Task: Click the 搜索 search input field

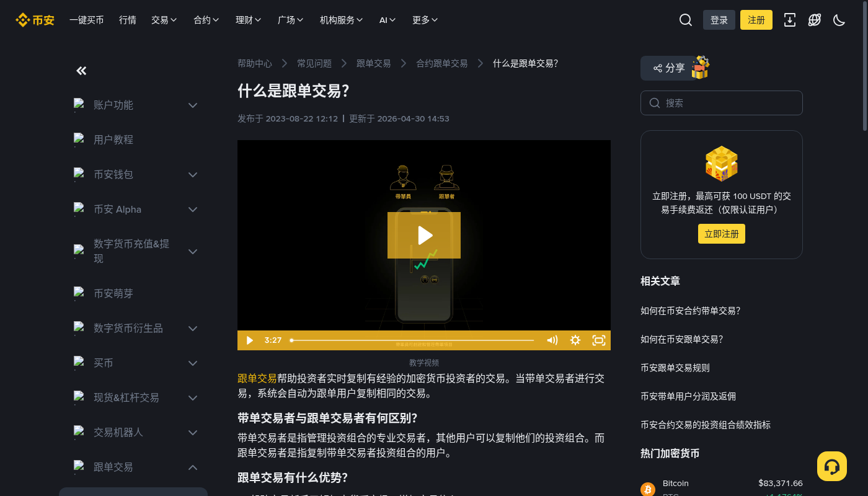Action: [x=722, y=103]
